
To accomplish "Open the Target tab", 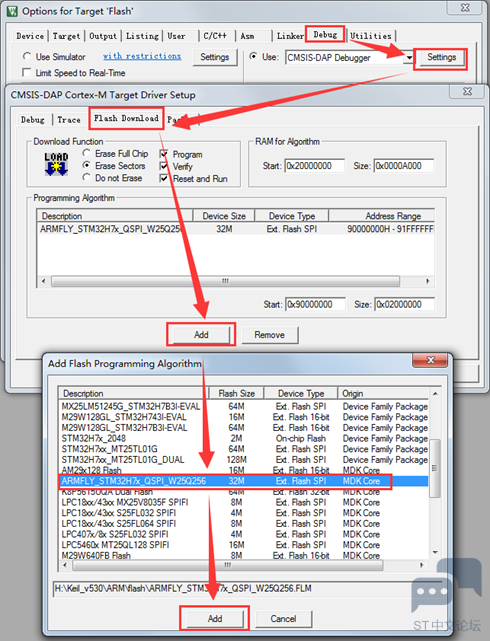I will point(66,36).
